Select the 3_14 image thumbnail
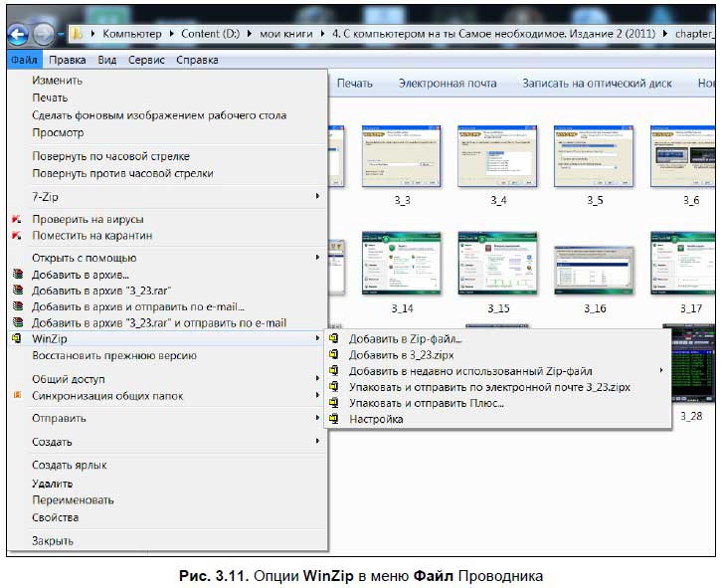This screenshot has width=723, height=588. coord(402,264)
